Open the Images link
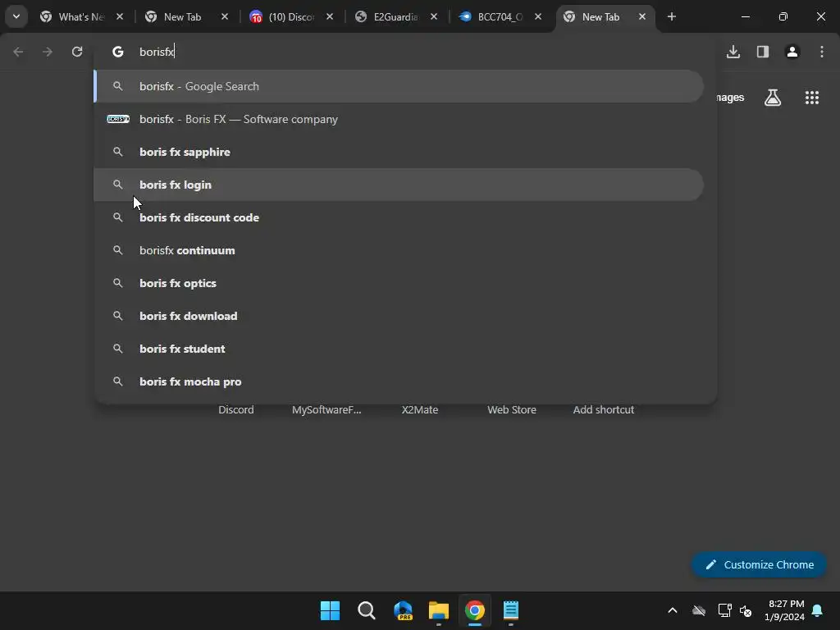Image resolution: width=840 pixels, height=630 pixels. 729,98
